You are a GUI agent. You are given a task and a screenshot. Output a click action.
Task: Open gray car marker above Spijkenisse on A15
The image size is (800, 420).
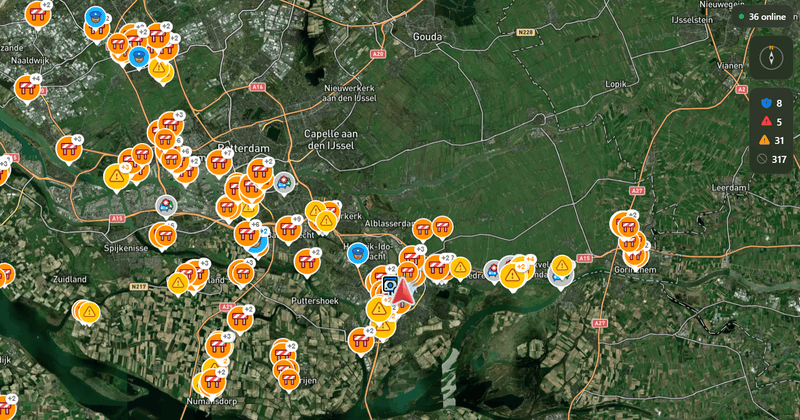pyautogui.click(x=166, y=206)
